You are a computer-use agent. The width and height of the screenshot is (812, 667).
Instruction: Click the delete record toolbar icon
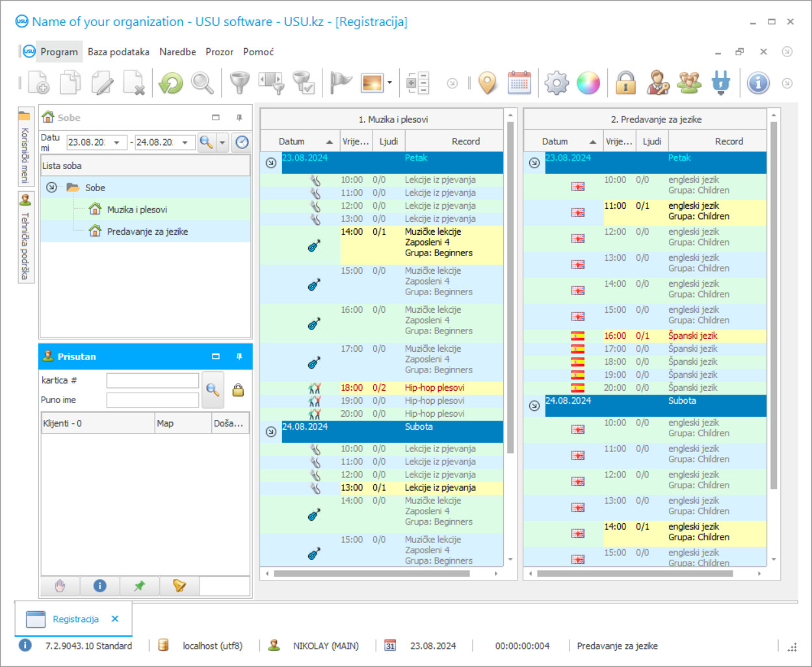click(134, 83)
